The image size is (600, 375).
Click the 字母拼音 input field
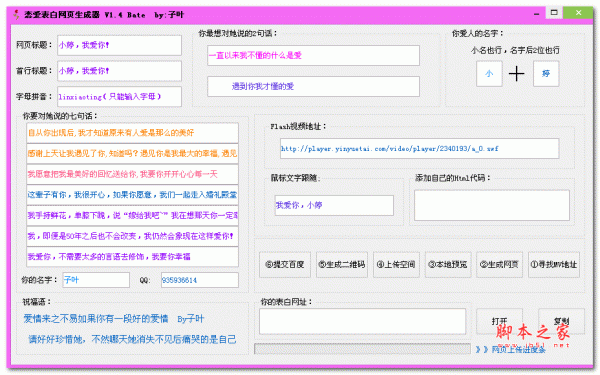pyautogui.click(x=119, y=96)
